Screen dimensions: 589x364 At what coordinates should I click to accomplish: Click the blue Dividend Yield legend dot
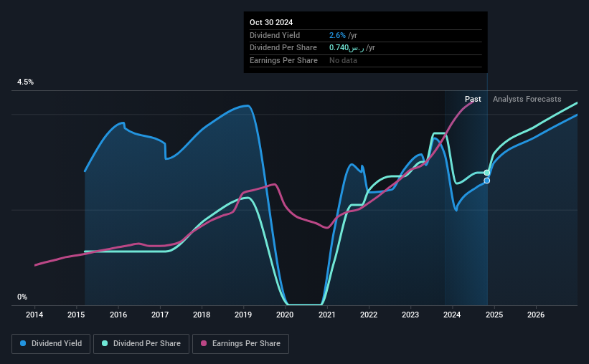[x=23, y=343]
